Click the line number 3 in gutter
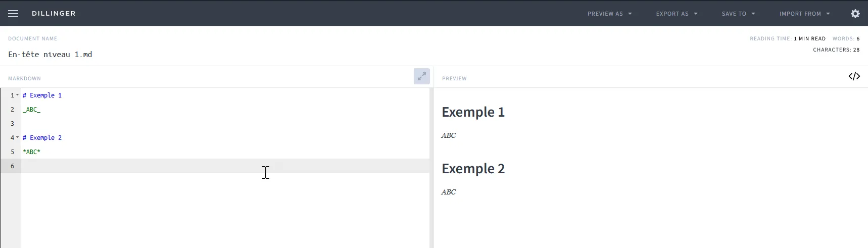 (x=12, y=124)
